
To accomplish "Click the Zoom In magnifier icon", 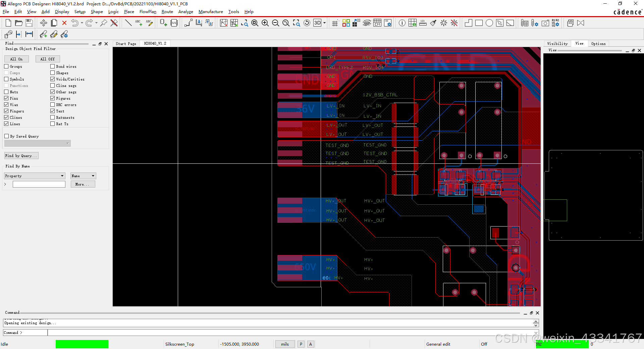I will pos(265,23).
